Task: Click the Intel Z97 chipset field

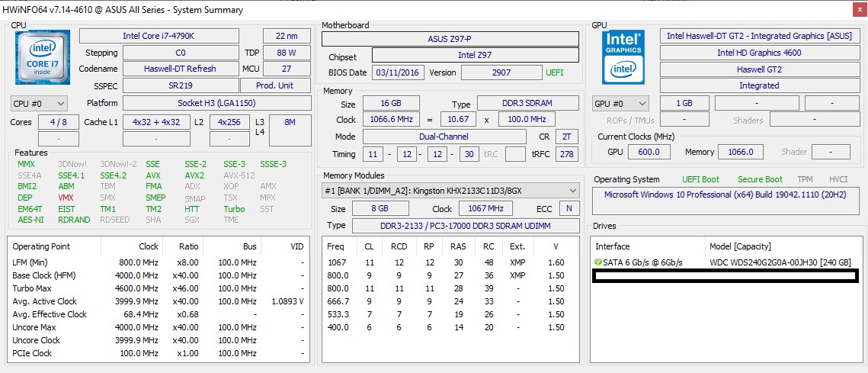Action: click(475, 56)
